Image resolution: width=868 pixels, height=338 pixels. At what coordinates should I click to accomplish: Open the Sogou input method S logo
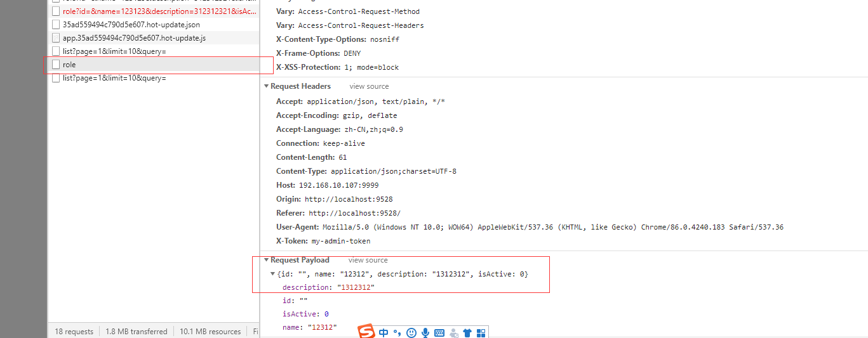pos(366,332)
